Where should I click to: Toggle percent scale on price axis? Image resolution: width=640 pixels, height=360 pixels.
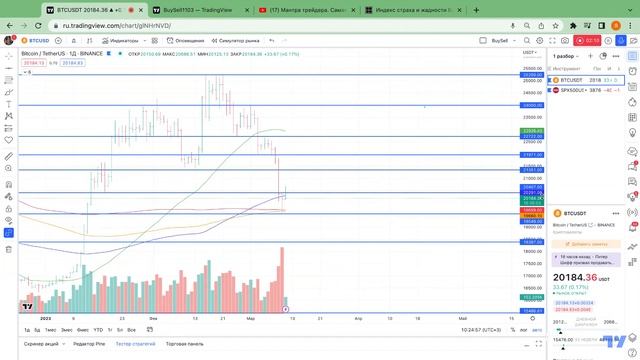(x=513, y=330)
